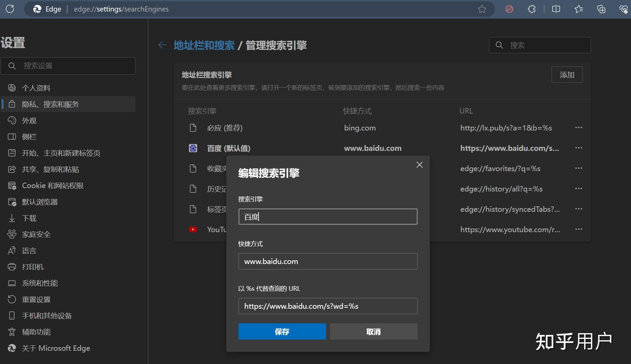Go back with the left arrow

[162, 45]
